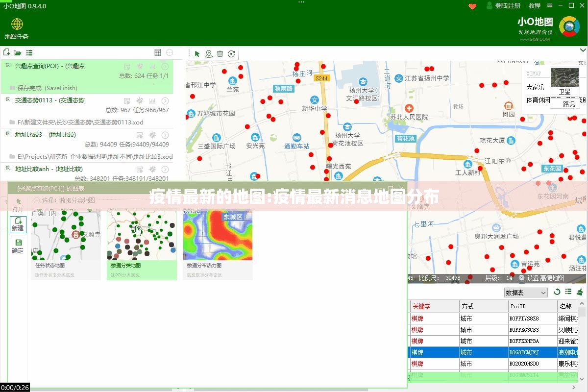
Task: Click the map refresh circular icon
Action: tap(231, 54)
